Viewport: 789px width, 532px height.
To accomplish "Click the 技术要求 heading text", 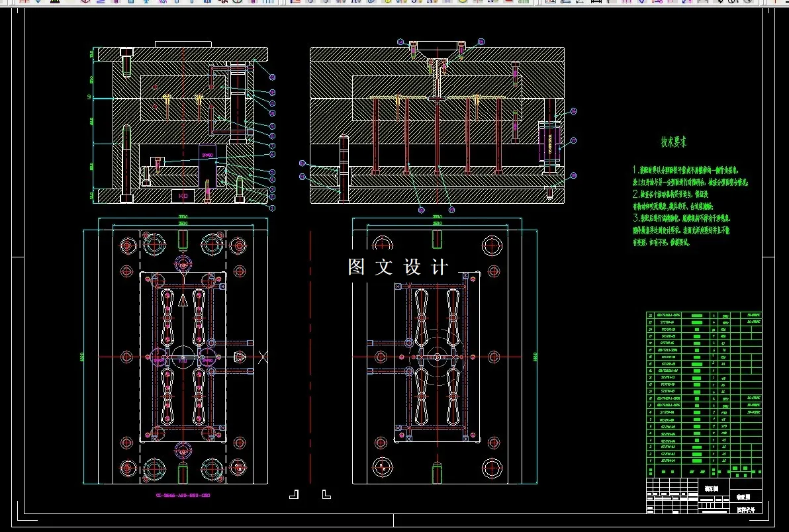I will point(674,142).
